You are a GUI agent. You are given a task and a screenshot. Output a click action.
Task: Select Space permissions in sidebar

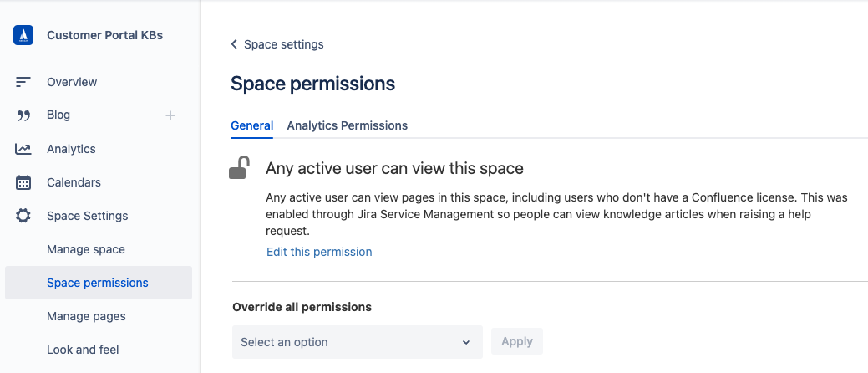coord(98,283)
